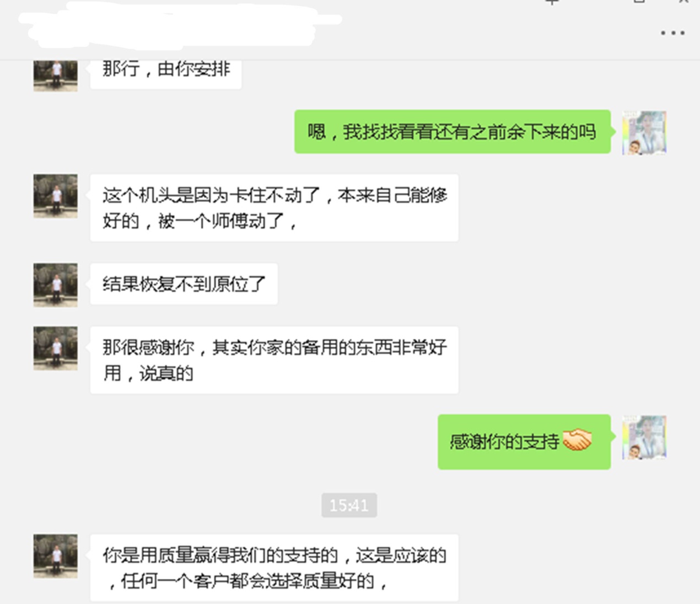Open the three-dot chat info menu
This screenshot has width=700, height=604.
pyautogui.click(x=672, y=33)
